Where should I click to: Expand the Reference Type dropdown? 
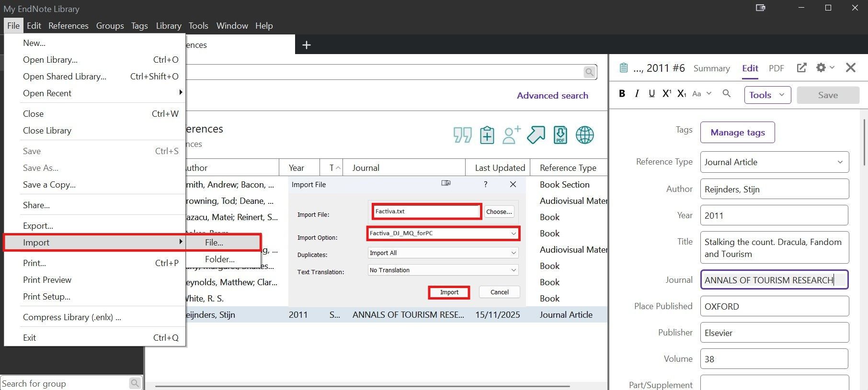point(774,162)
